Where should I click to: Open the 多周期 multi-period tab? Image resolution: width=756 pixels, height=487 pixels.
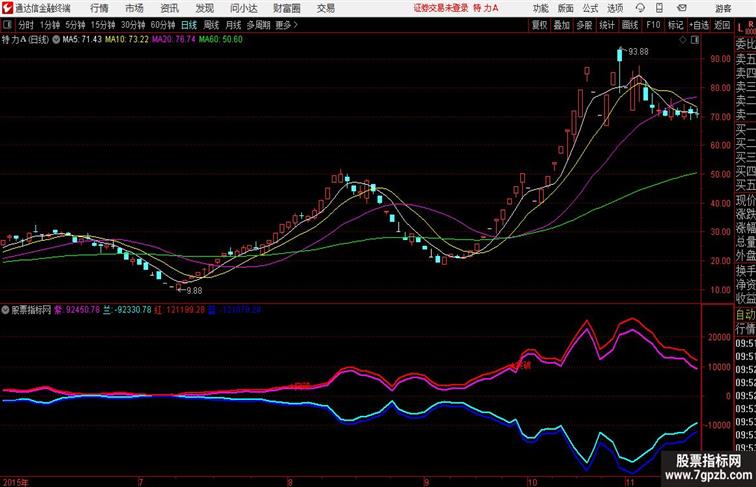(x=258, y=25)
